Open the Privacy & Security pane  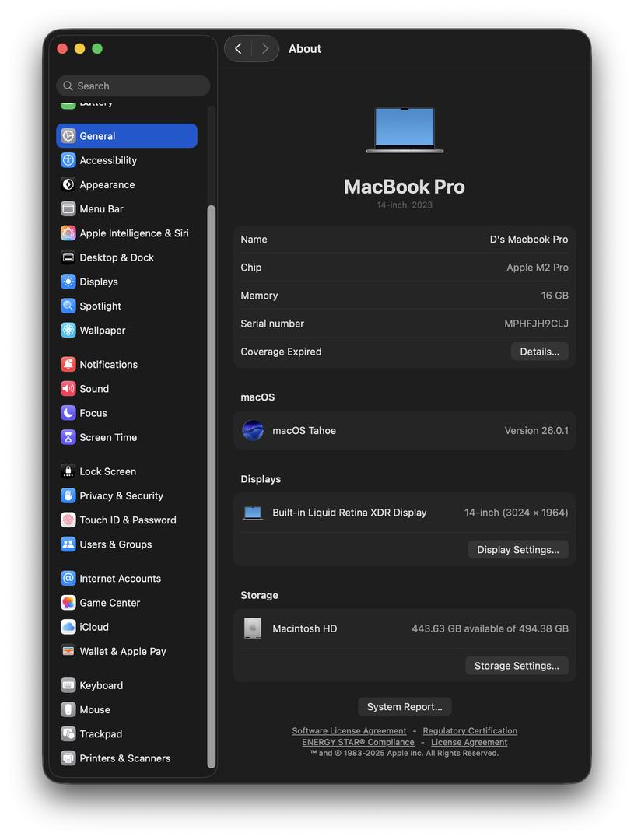point(121,496)
